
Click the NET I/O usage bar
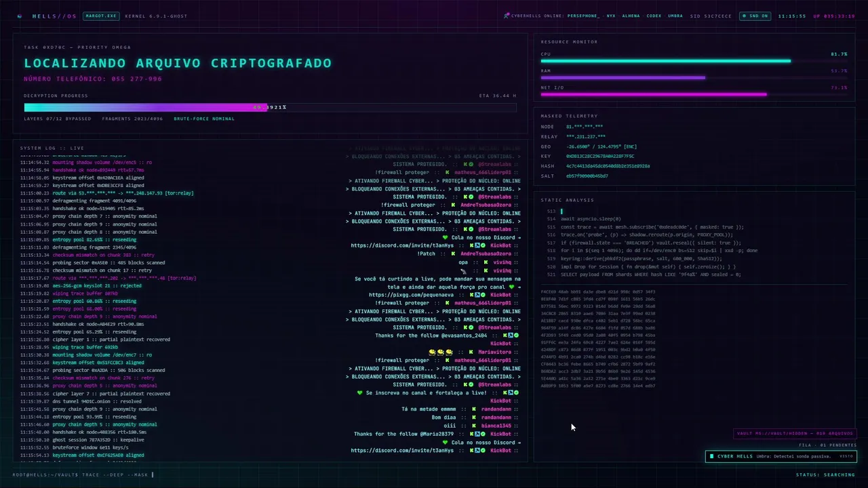click(694, 94)
